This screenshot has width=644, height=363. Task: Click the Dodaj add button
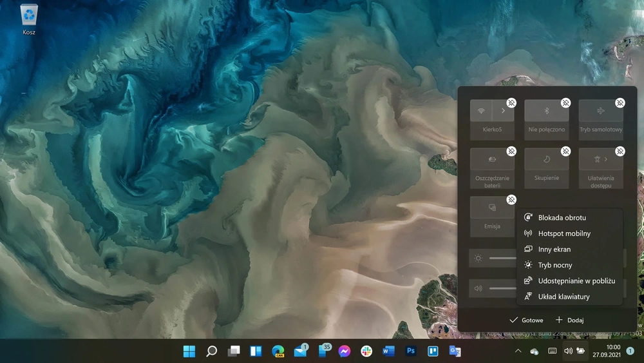569,320
